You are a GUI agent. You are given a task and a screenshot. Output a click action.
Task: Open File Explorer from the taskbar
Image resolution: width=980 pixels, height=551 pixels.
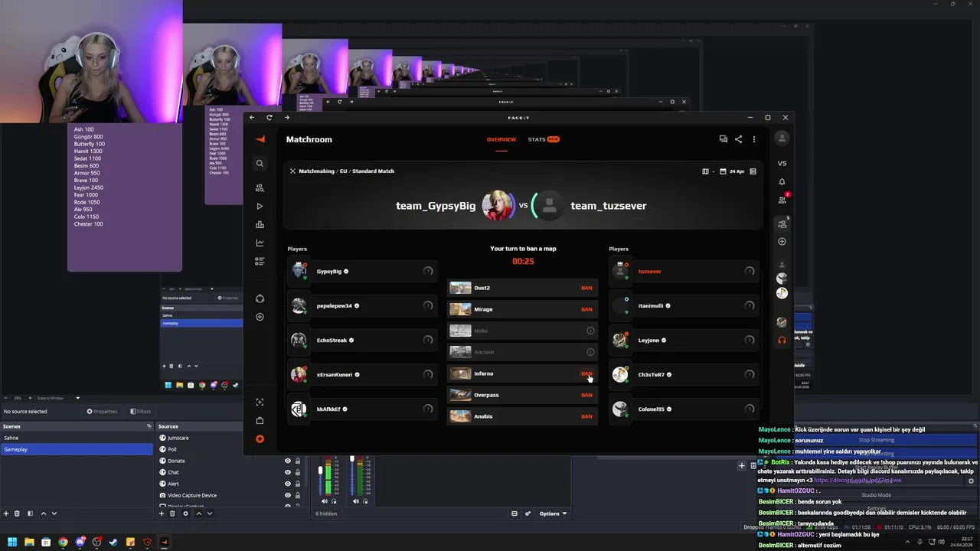[29, 542]
